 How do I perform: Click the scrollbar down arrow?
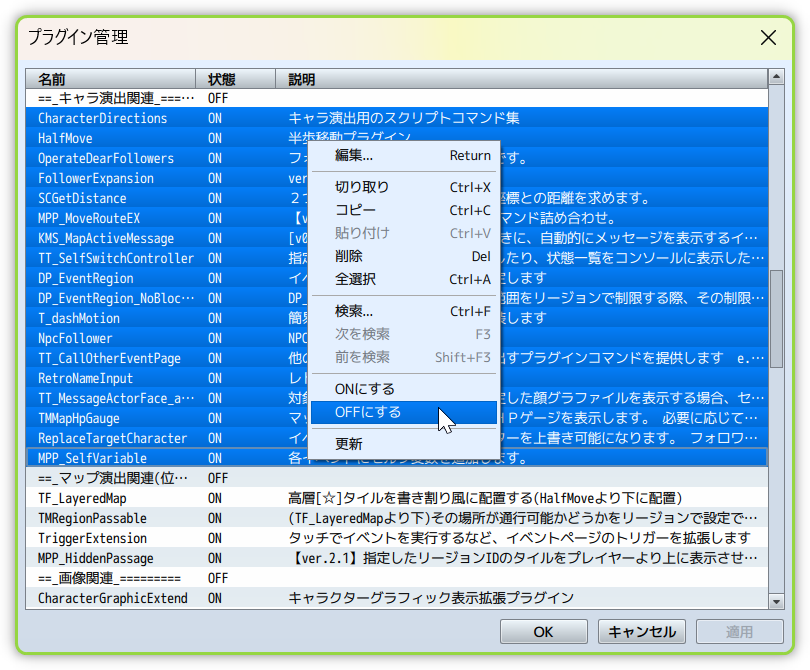776,601
